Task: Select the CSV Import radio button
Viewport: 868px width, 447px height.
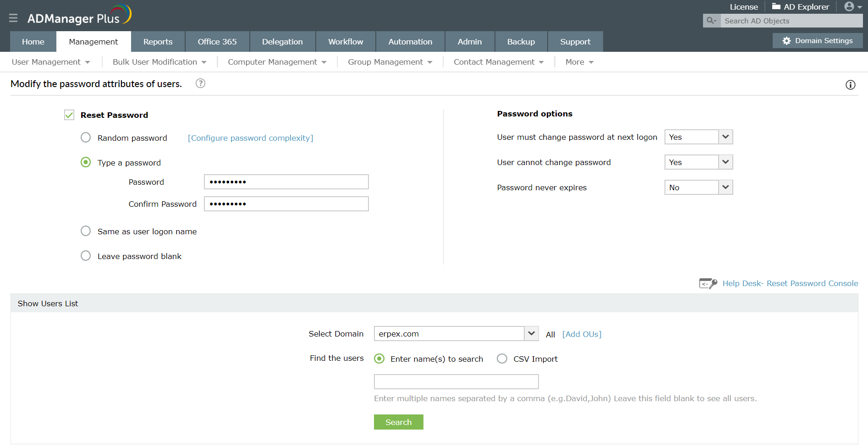Action: 502,359
